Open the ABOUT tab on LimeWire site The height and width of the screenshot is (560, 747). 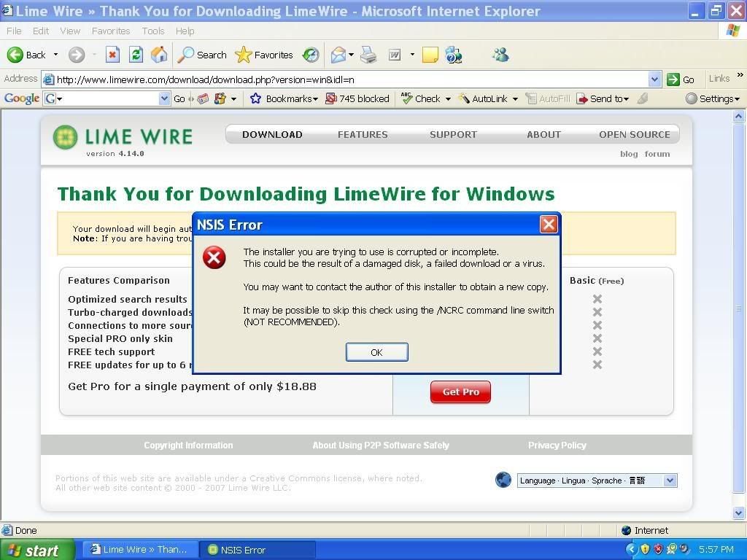(543, 135)
